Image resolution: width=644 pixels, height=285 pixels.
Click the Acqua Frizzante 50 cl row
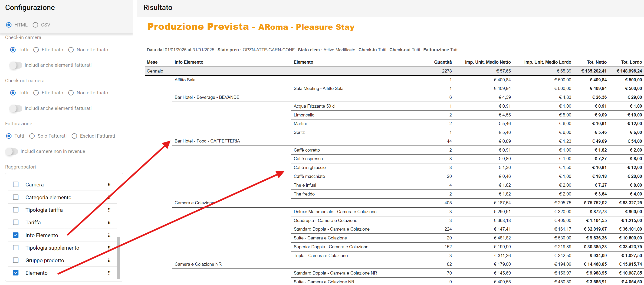[x=467, y=106]
